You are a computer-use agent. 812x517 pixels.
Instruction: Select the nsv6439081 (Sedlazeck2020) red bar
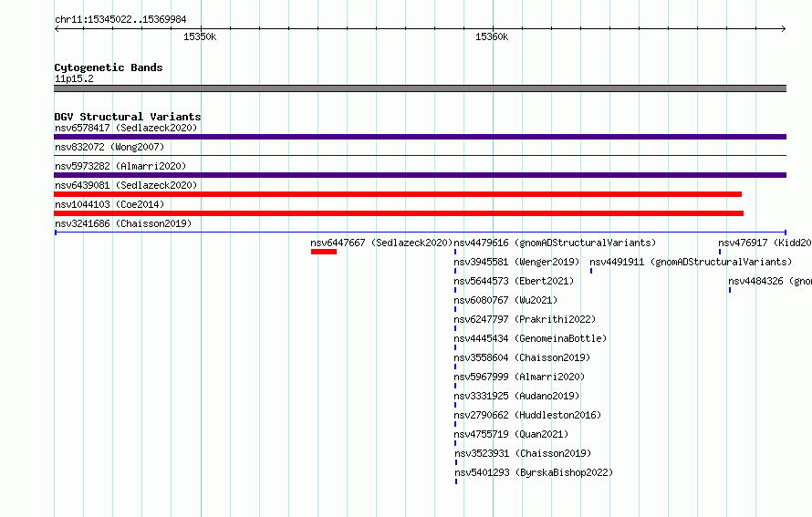coord(398,194)
